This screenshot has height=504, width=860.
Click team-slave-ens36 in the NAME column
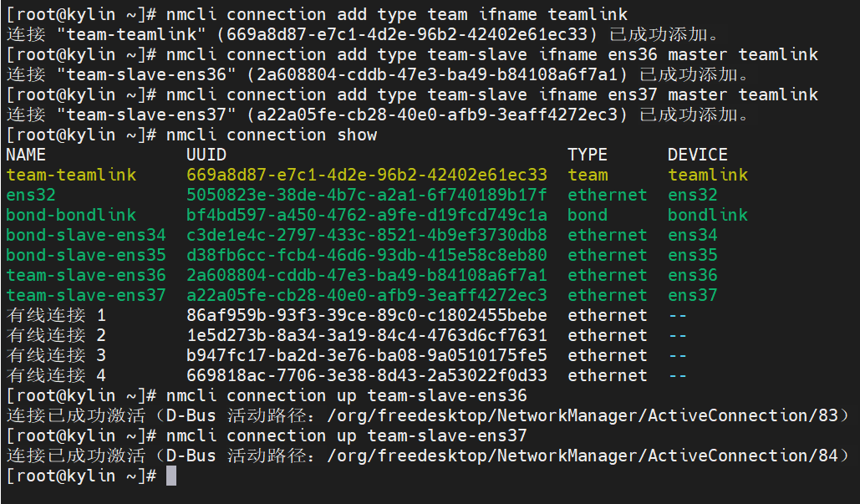(86, 275)
